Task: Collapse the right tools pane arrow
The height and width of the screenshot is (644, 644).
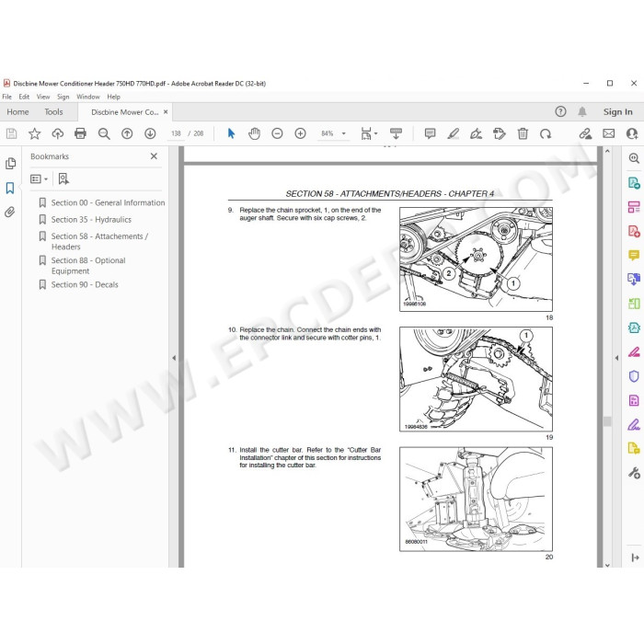Action: (616, 358)
